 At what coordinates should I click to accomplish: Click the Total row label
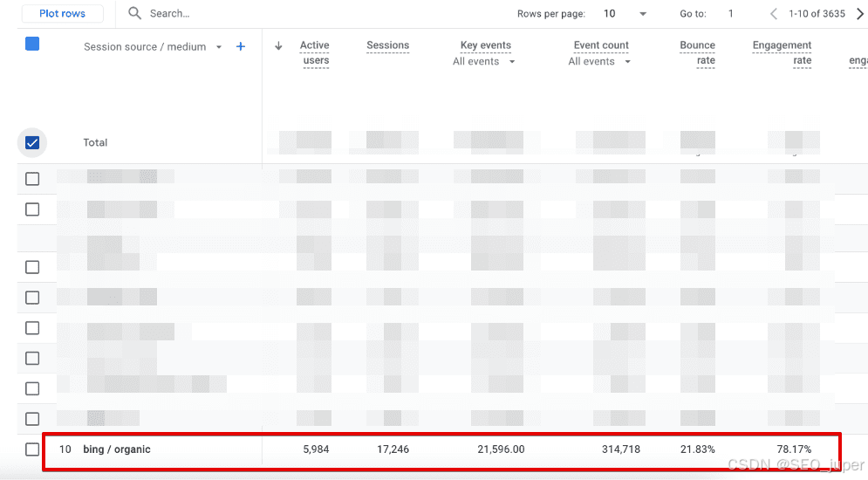(95, 142)
